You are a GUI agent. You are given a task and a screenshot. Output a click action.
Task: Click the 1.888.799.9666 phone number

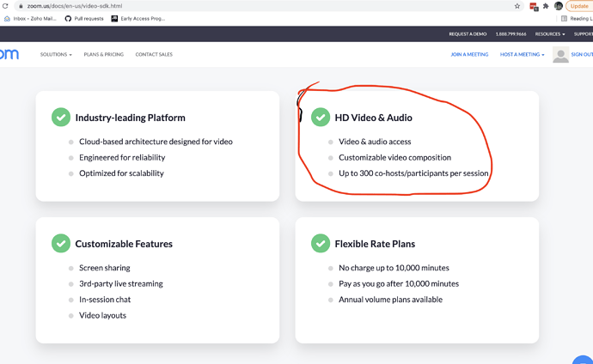pyautogui.click(x=511, y=34)
